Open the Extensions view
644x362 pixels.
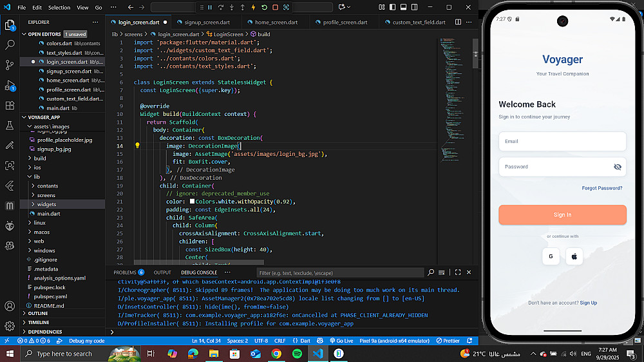click(x=10, y=105)
